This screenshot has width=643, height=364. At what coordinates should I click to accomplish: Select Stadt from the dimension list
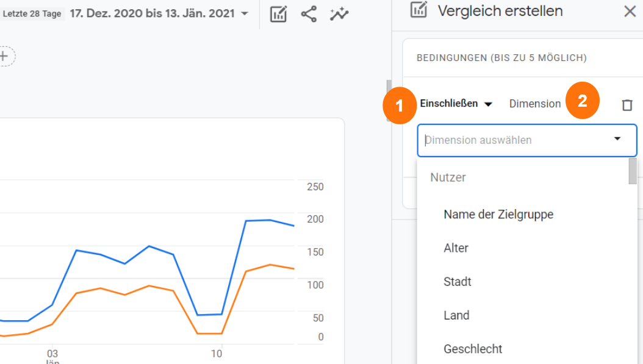click(x=458, y=282)
